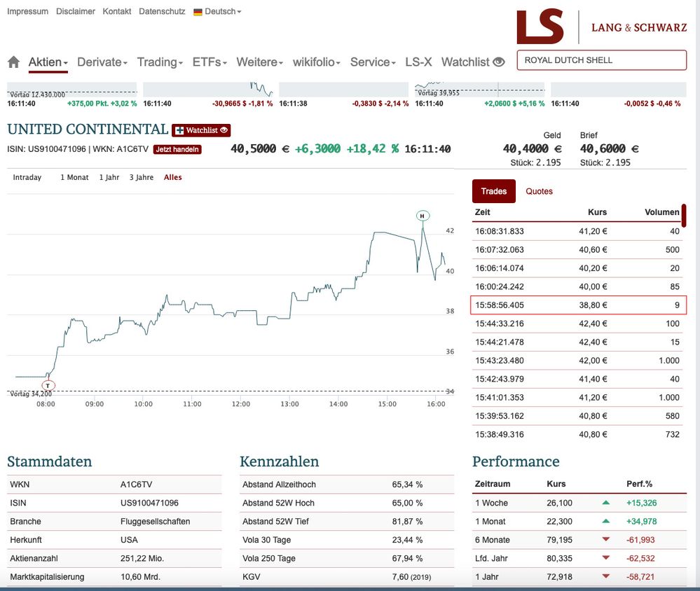
Task: Expand the Aktien dropdown menu
Action: pyautogui.click(x=48, y=62)
